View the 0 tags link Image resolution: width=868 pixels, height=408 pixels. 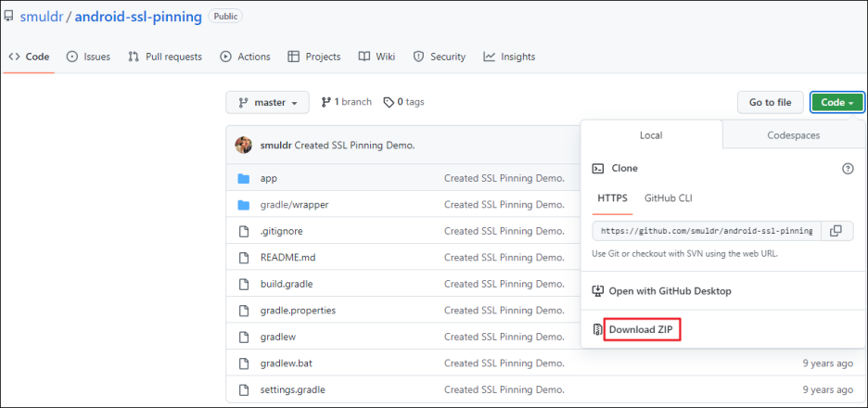tap(404, 102)
